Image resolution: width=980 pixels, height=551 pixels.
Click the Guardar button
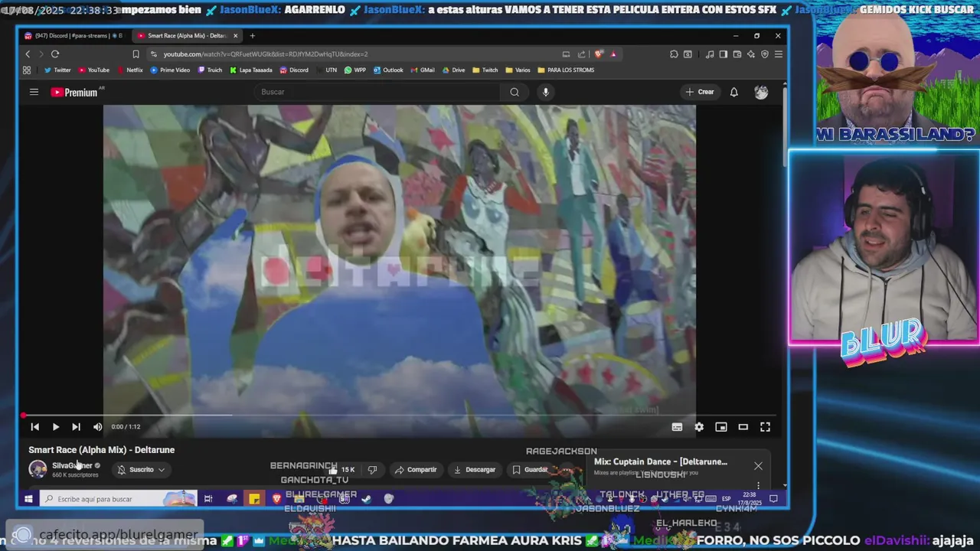530,470
